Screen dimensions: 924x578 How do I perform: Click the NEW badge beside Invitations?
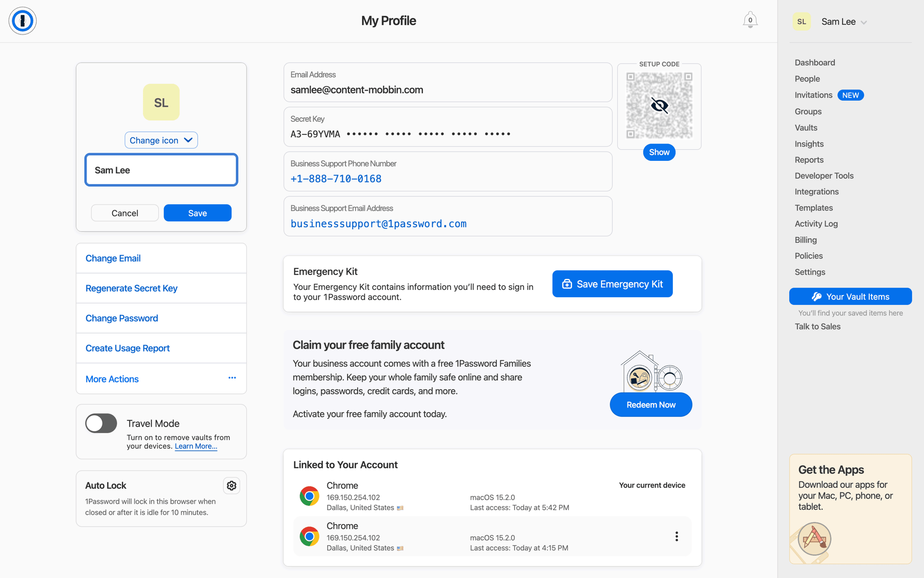[x=850, y=95]
